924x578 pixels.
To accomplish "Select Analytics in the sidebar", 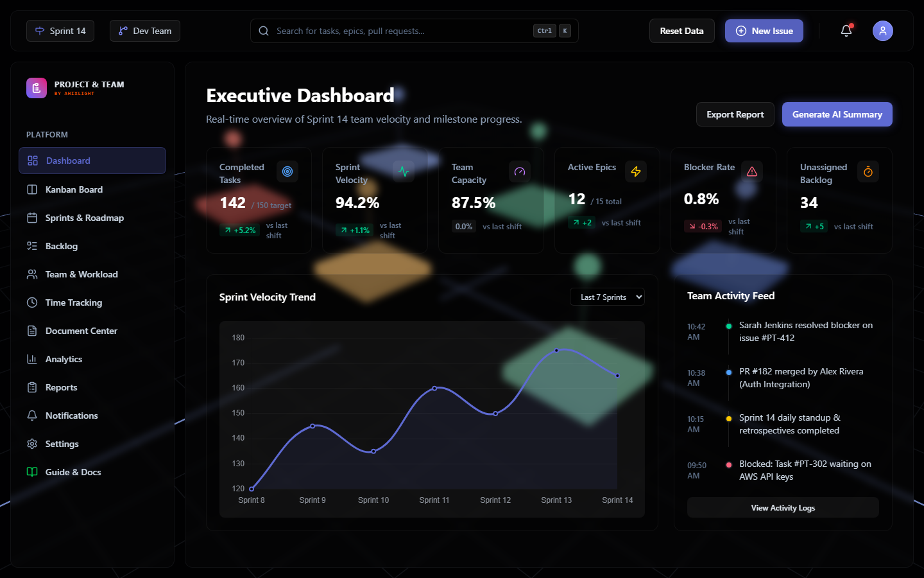I will click(x=92, y=359).
